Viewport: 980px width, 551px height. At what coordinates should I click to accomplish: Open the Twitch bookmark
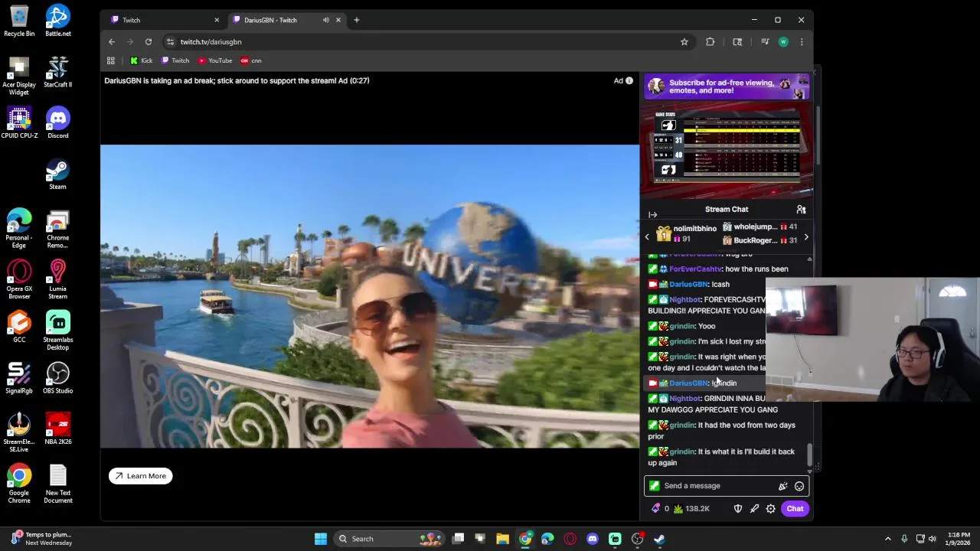coord(175,60)
